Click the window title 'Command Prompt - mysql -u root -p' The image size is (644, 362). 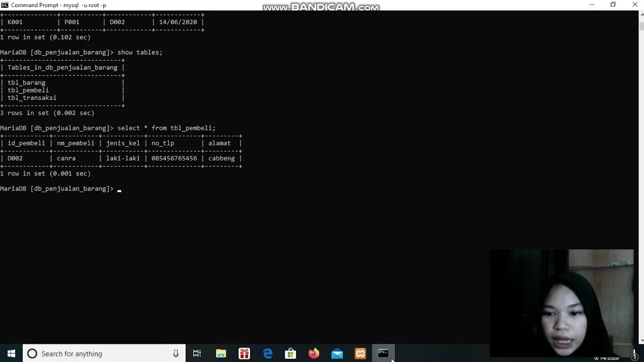[58, 5]
